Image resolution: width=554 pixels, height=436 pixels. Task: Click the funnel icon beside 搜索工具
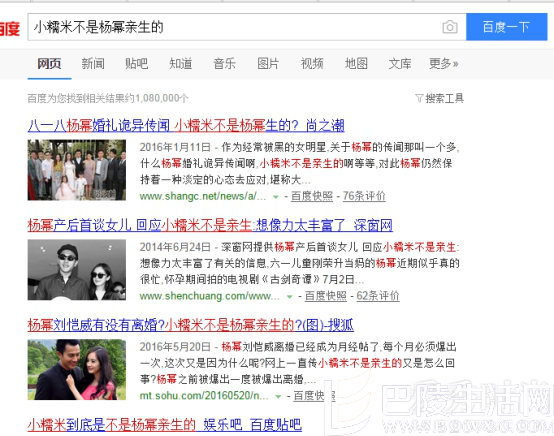[419, 98]
